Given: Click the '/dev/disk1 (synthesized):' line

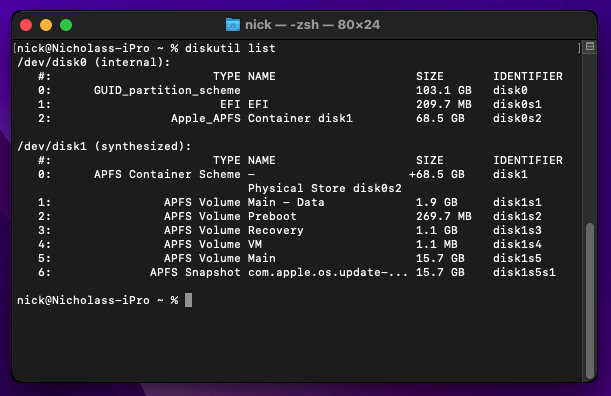Looking at the screenshot, I should [104, 147].
